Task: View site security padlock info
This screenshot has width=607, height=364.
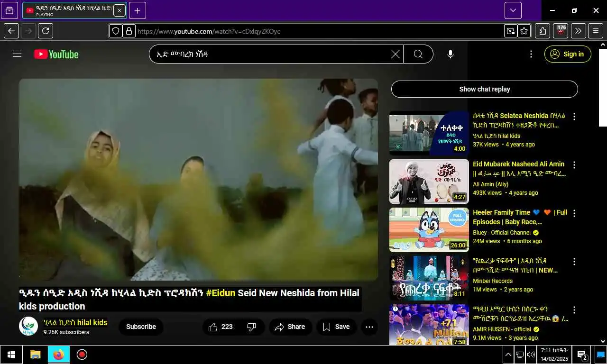Action: point(129,31)
